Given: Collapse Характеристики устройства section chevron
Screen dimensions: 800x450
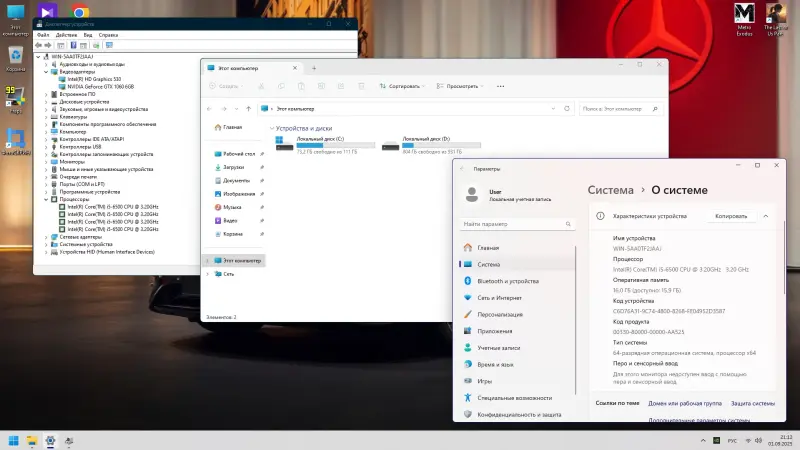Looking at the screenshot, I should (x=766, y=216).
